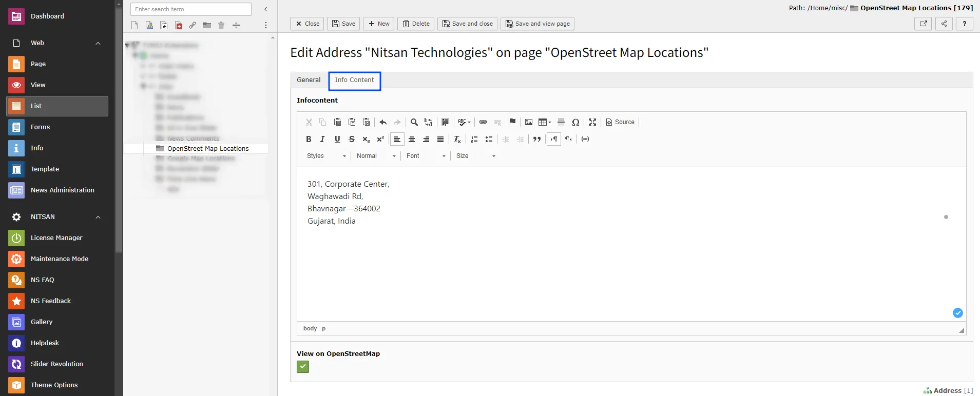Insert an image into the editor
The image size is (980, 396).
coord(529,122)
